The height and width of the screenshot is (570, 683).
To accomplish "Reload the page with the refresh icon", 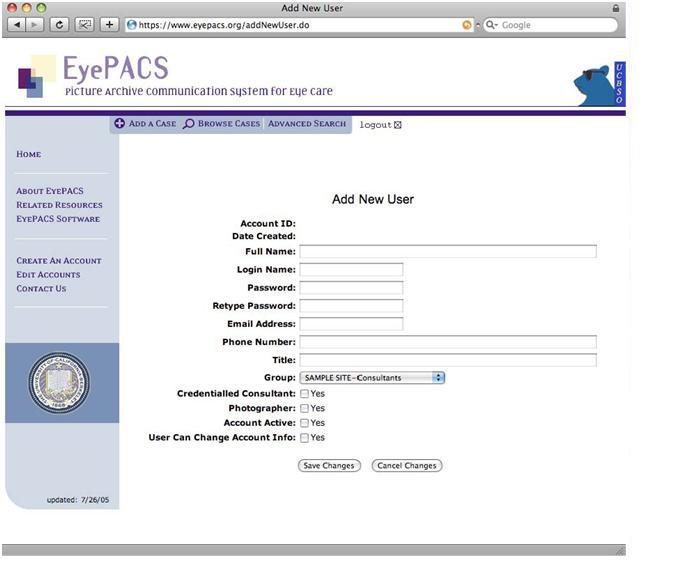I will click(59, 25).
